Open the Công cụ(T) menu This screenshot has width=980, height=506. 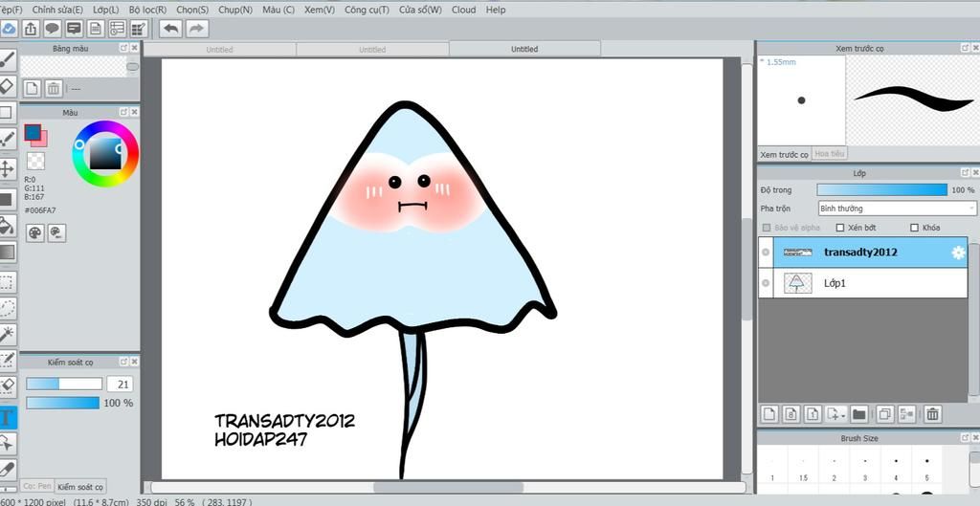367,10
